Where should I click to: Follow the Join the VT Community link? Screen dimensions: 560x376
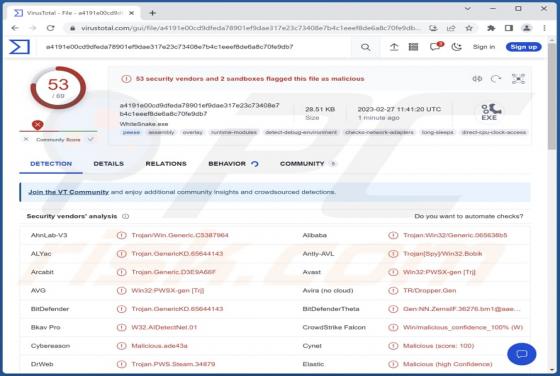(x=69, y=192)
